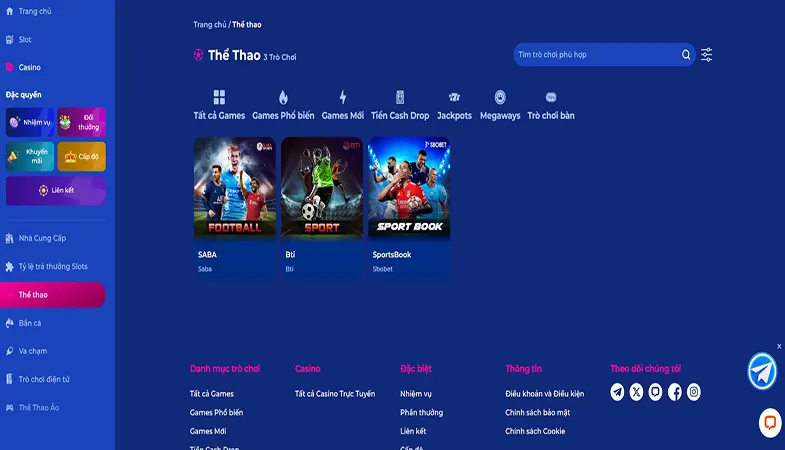Select Megaways tab

coord(500,105)
